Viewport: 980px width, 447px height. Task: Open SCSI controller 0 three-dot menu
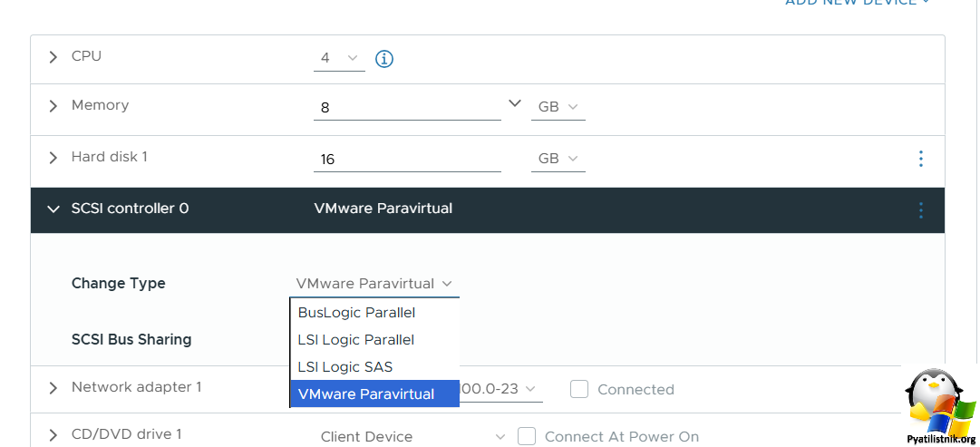point(921,210)
